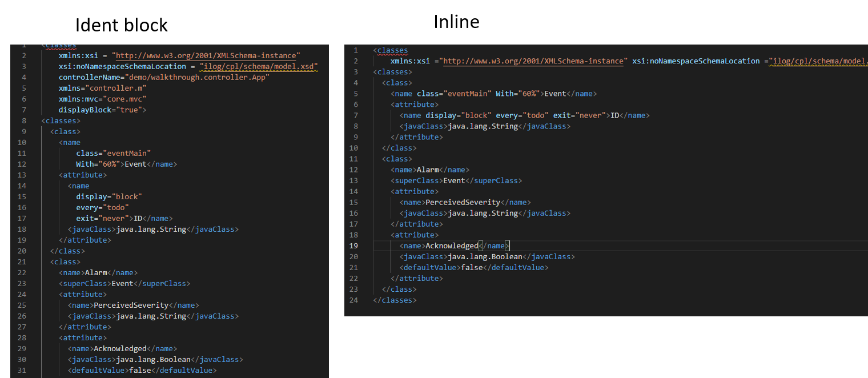Click display="block" on line 7 of Inline pane
868x378 pixels.
click(459, 115)
